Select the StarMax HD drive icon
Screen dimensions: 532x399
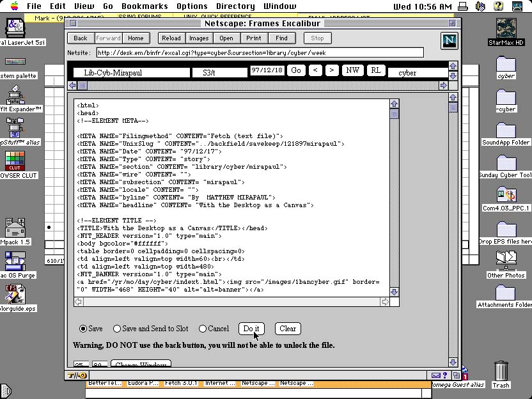coord(506,29)
